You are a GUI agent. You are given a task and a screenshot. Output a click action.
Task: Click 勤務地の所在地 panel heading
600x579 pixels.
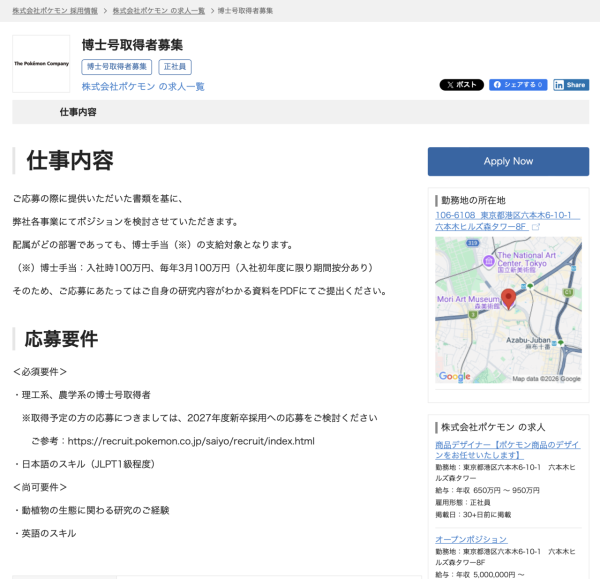473,200
